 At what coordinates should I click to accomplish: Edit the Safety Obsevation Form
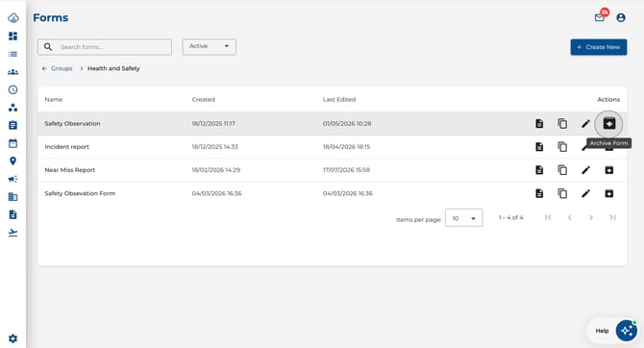(585, 193)
